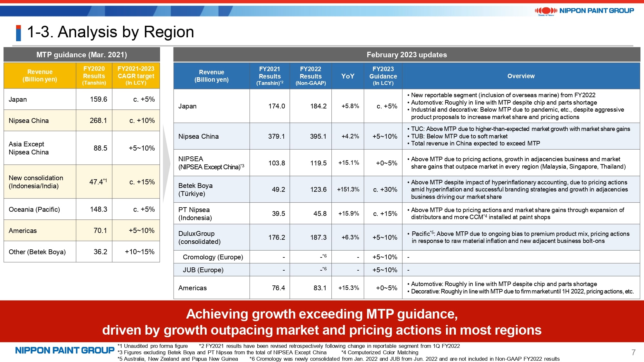This screenshot has width=644, height=362.
Task: Click PT Nipsea FY2022 value 45.8
Action: [320, 213]
